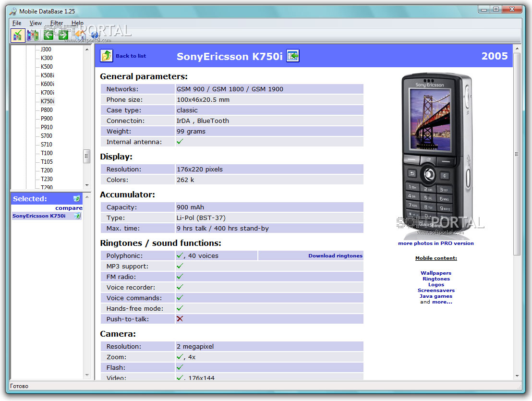Click the model tree scrollbar thumb
The height and width of the screenshot is (401, 532).
pyautogui.click(x=87, y=157)
